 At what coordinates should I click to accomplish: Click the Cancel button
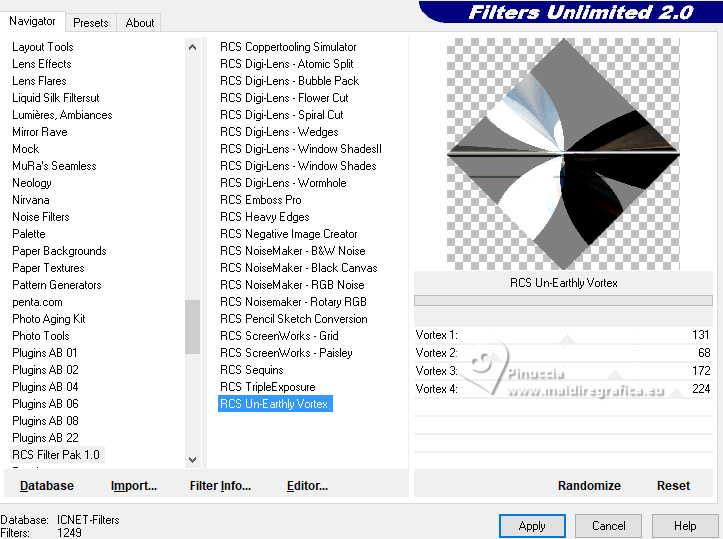[x=608, y=526]
